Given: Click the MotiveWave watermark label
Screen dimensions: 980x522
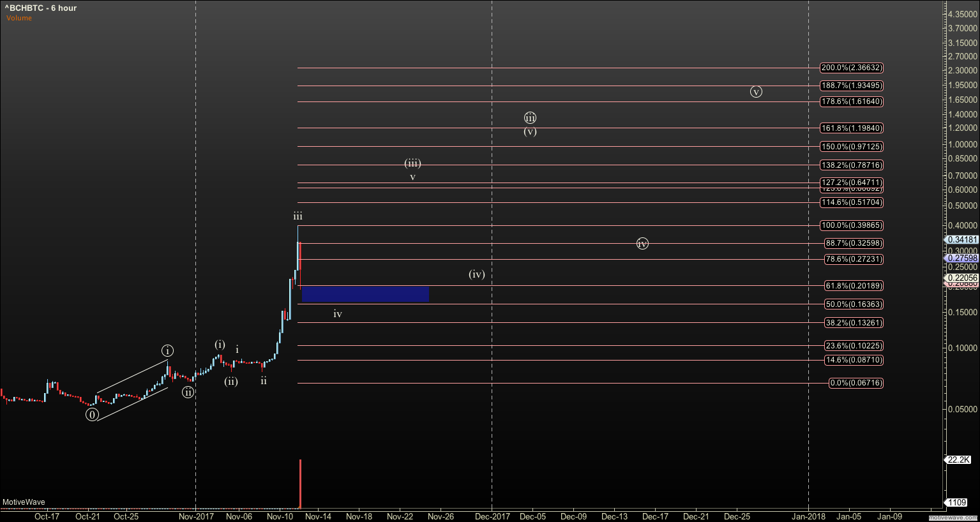Looking at the screenshot, I should (25, 502).
